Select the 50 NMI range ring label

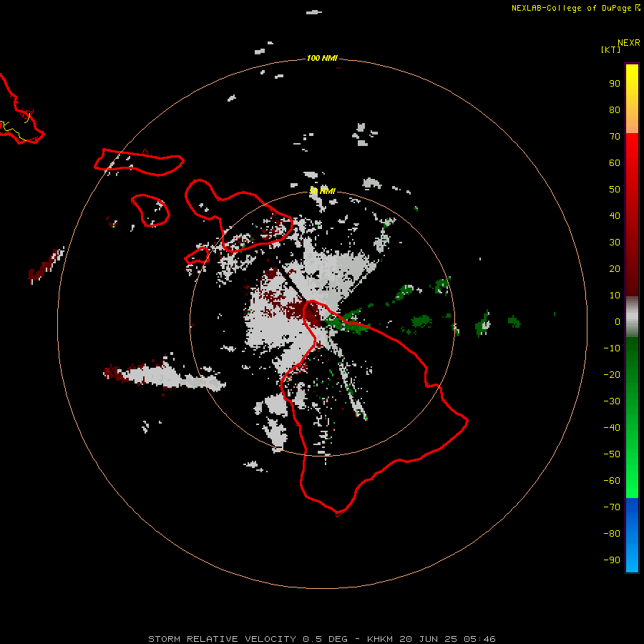point(322,191)
